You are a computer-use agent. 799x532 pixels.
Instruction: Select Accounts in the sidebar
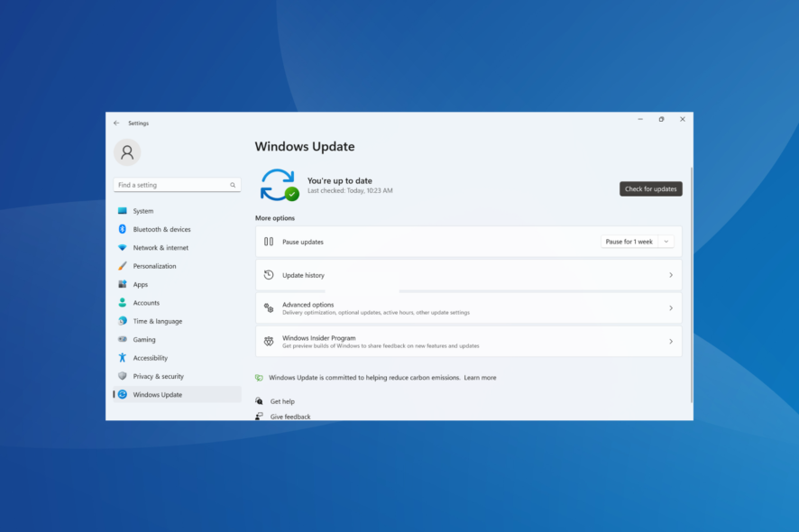(x=177, y=303)
